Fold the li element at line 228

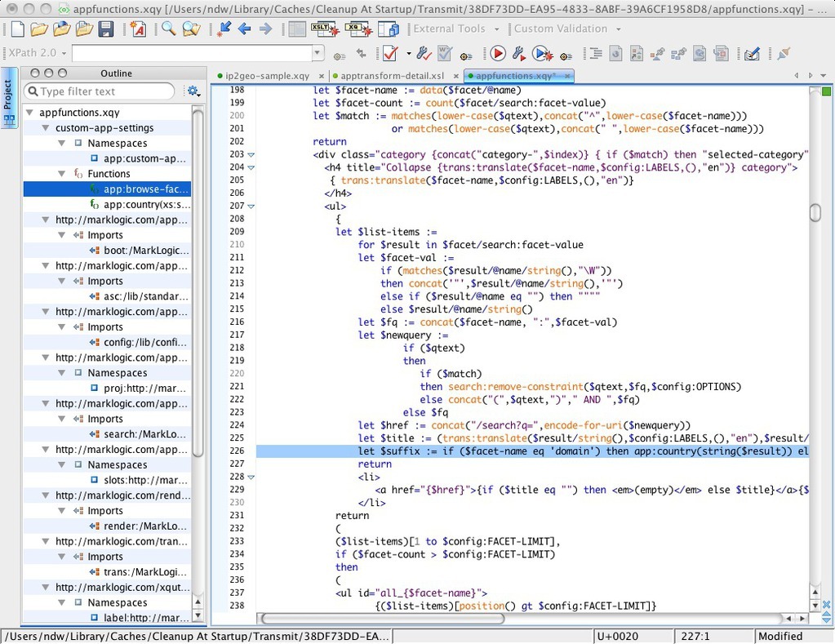(x=251, y=477)
